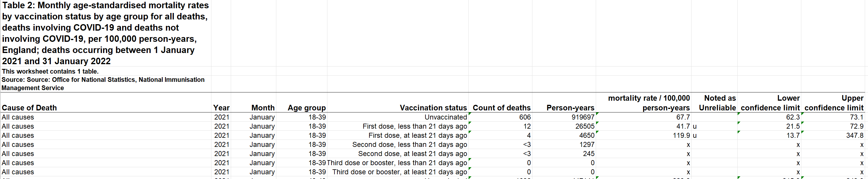The height and width of the screenshot is (179, 868).
Task: Click the 'Cause of Death' column header
Action: pos(29,108)
